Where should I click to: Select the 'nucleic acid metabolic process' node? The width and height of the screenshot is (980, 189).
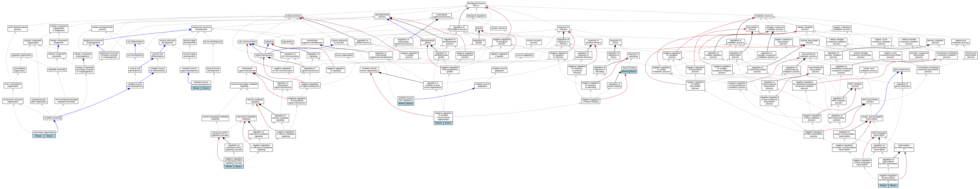[x=869, y=70]
